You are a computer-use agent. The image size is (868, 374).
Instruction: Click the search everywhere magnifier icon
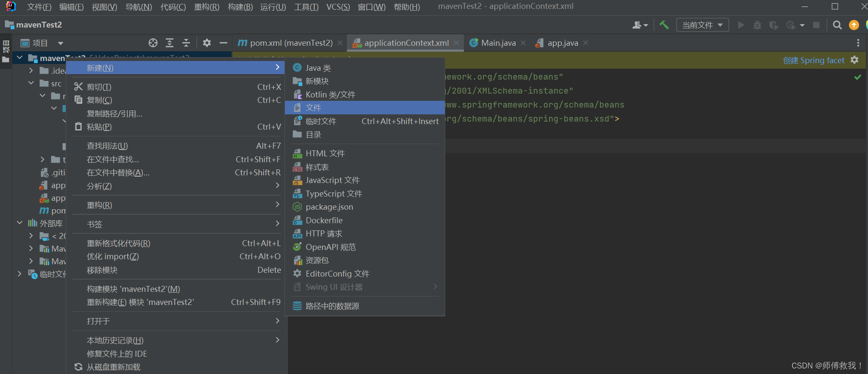click(837, 25)
